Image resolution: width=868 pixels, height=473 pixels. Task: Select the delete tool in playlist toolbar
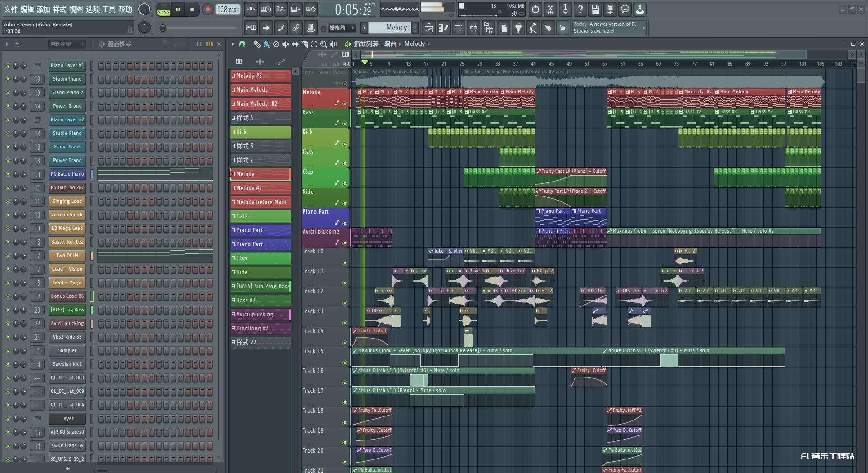tap(276, 44)
